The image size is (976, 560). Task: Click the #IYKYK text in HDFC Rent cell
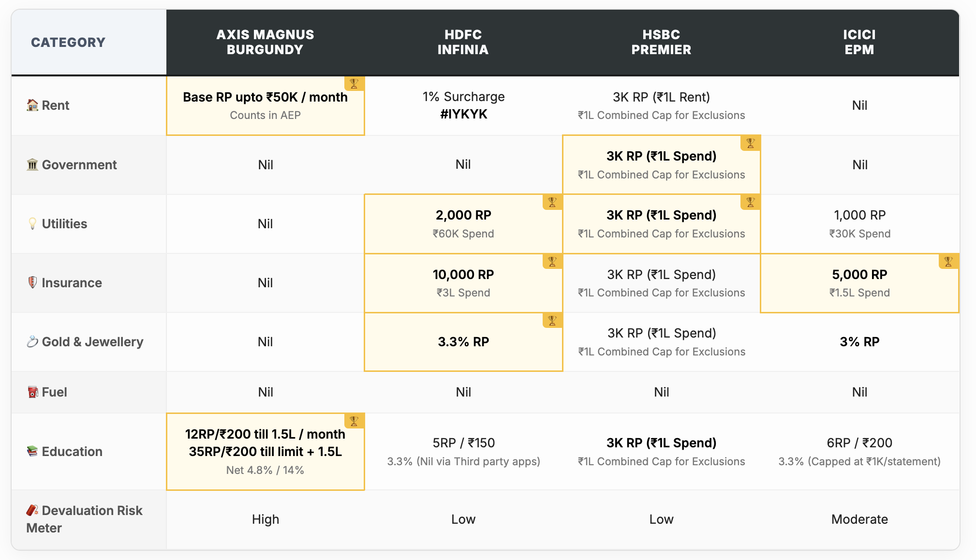coord(463,114)
